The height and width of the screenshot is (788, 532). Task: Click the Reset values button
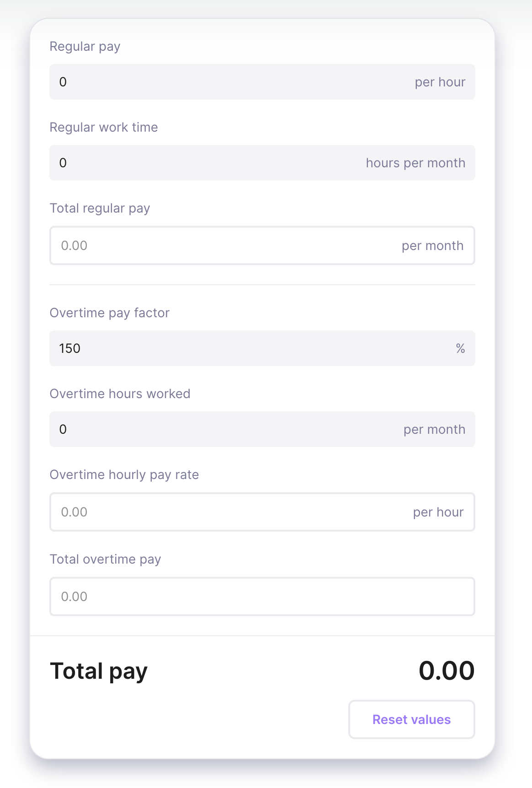point(412,719)
